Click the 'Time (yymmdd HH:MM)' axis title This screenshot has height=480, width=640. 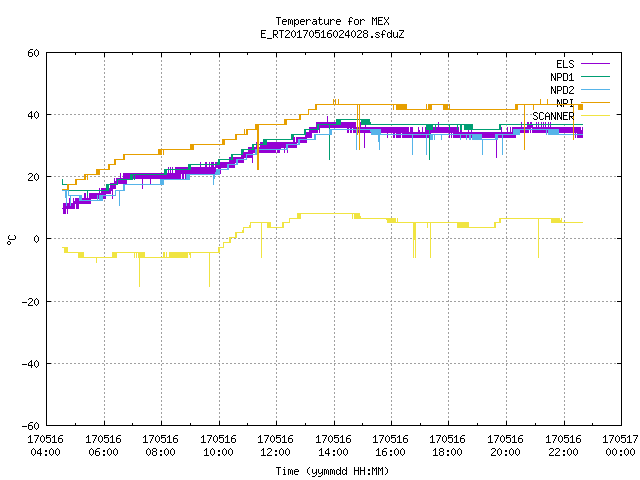tap(332, 471)
